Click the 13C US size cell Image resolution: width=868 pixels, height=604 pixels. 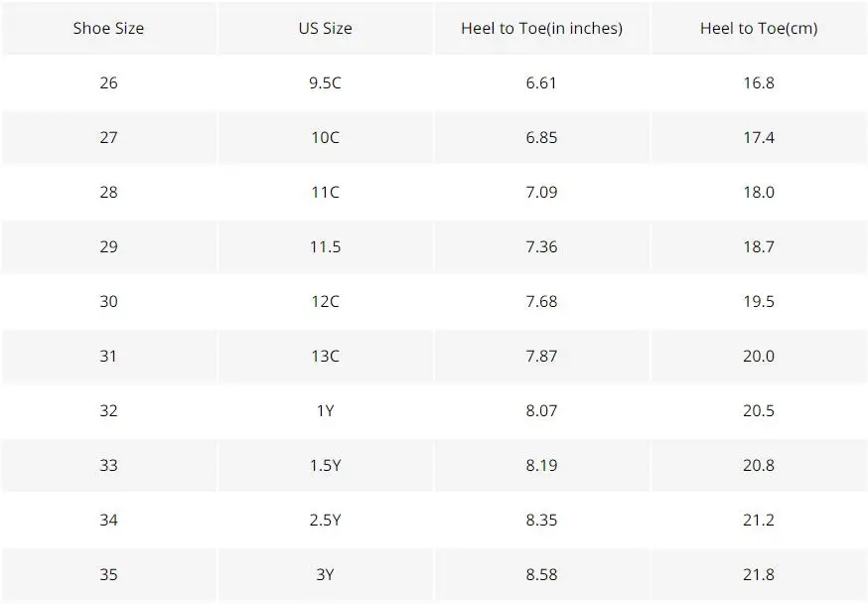point(326,356)
